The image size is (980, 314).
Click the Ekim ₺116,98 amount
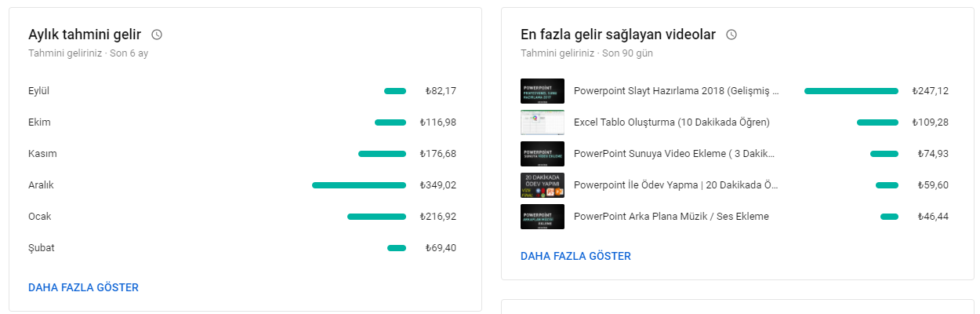click(438, 122)
